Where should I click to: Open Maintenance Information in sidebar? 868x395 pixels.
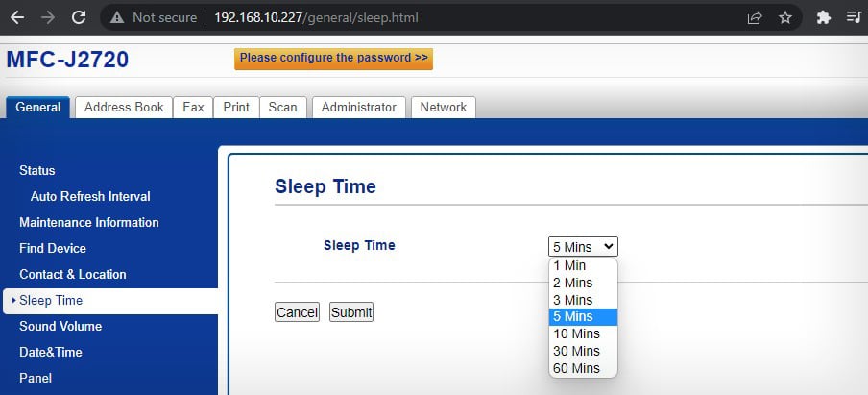tap(89, 222)
